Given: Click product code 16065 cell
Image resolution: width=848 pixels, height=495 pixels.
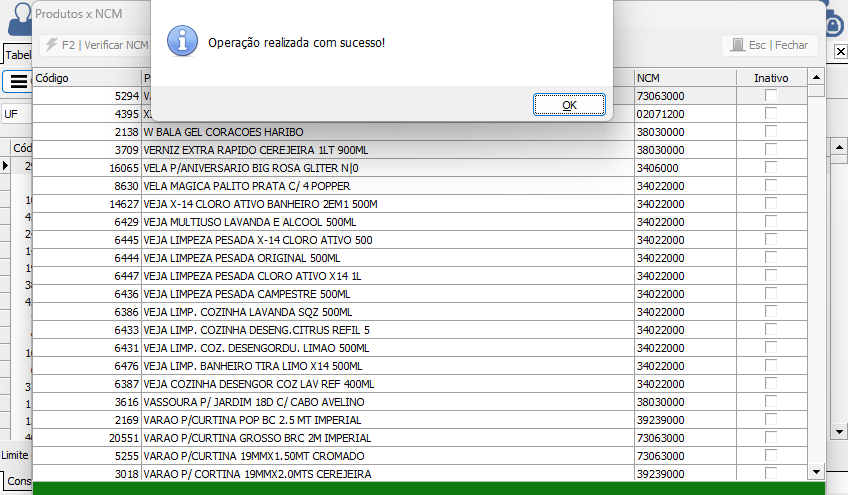Looking at the screenshot, I should pyautogui.click(x=87, y=168).
